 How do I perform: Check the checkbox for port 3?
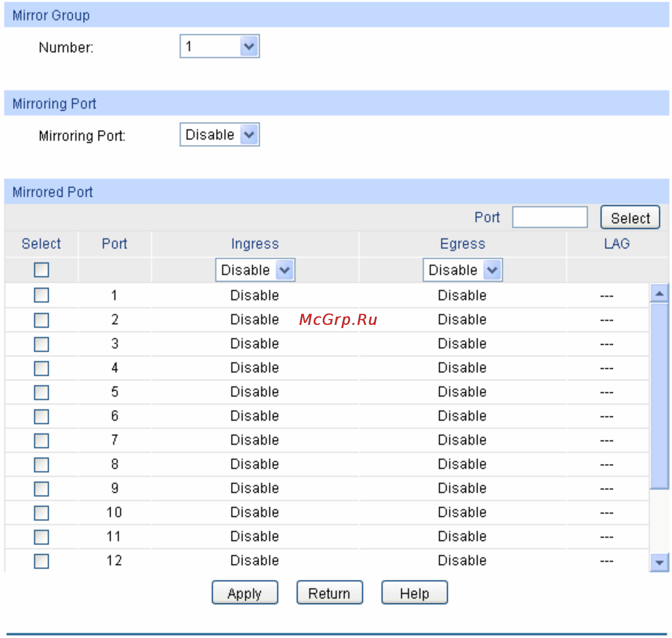coord(41,344)
